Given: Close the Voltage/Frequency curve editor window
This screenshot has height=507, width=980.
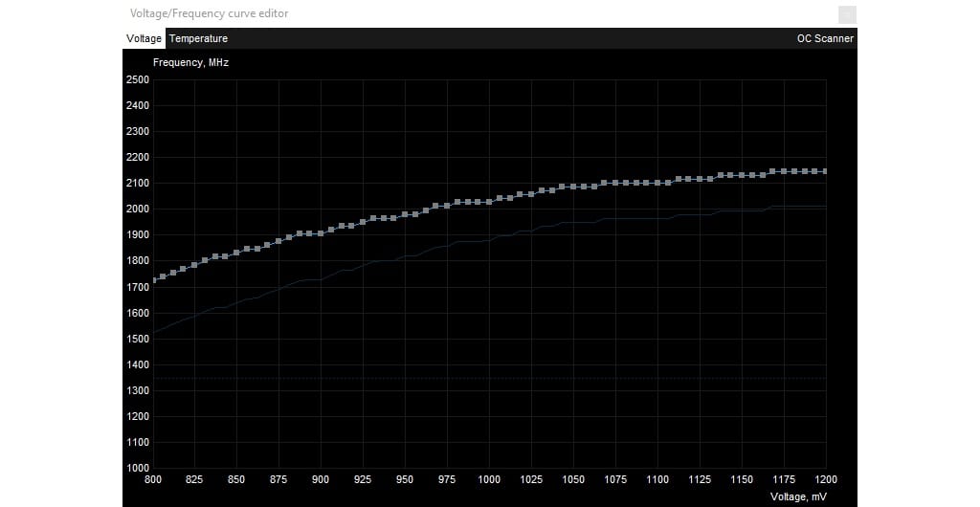Looking at the screenshot, I should 848,14.
